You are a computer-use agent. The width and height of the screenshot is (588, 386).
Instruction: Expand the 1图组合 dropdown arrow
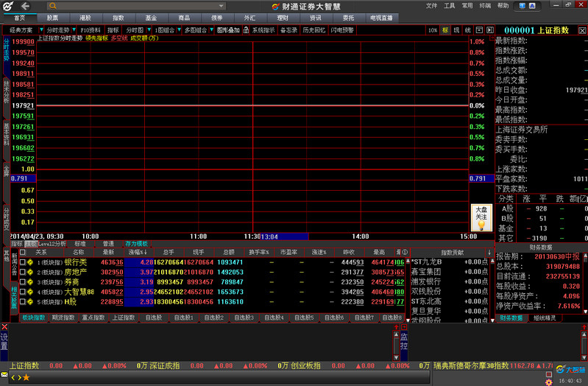(x=180, y=30)
